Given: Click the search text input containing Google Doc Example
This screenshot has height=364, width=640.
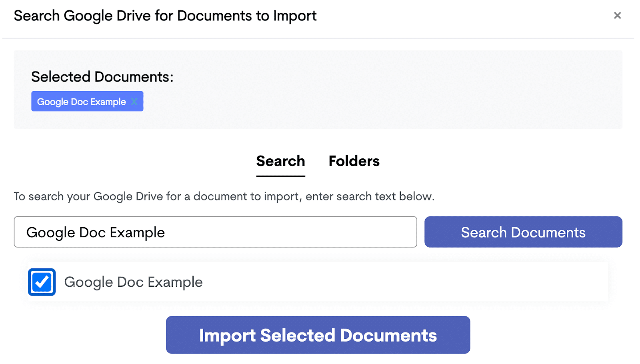Looking at the screenshot, I should tap(215, 232).
